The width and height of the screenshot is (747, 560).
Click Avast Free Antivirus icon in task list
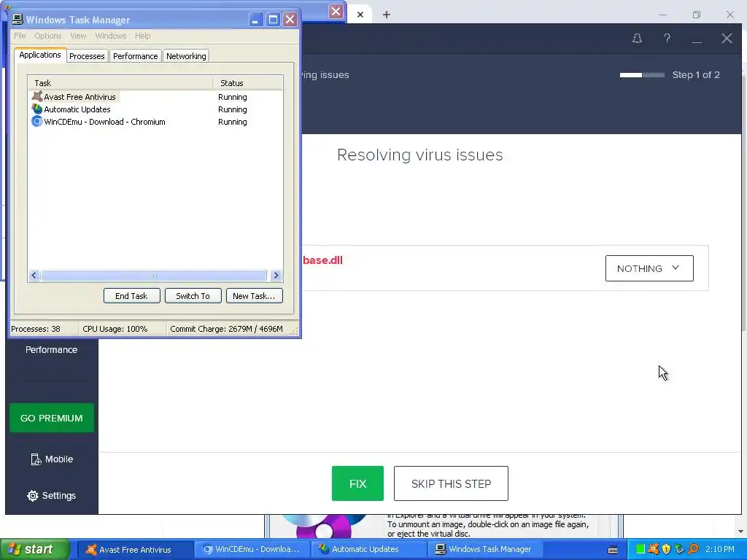(x=37, y=97)
